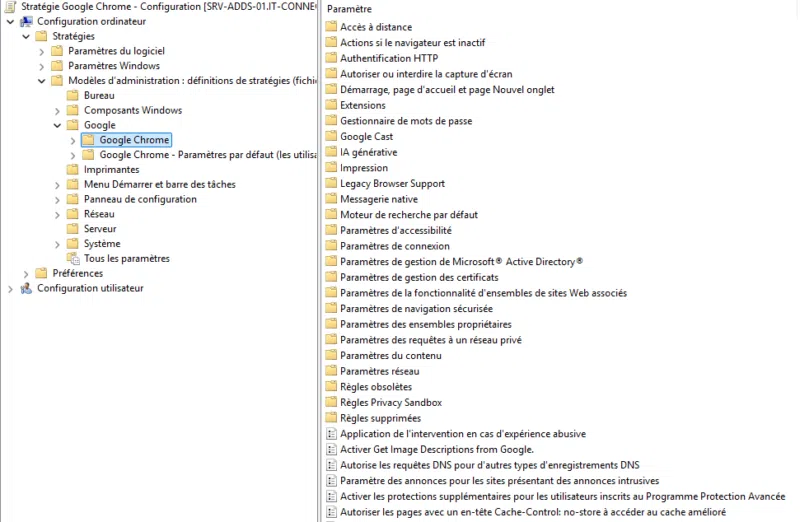Collapse the Configuration ordinateur node

point(10,22)
